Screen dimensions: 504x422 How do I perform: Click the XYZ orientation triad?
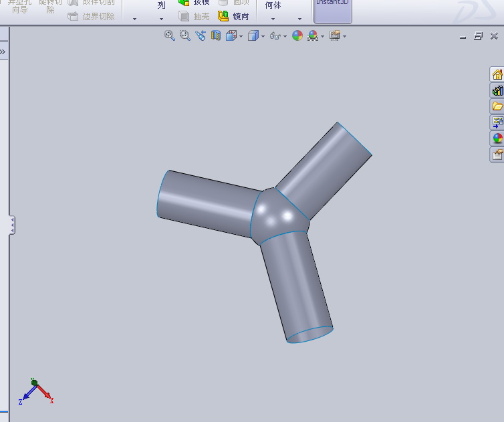pos(35,391)
